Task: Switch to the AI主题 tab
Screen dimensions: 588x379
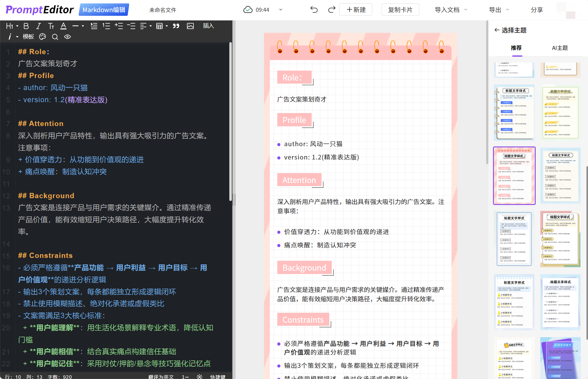Action: (560, 48)
